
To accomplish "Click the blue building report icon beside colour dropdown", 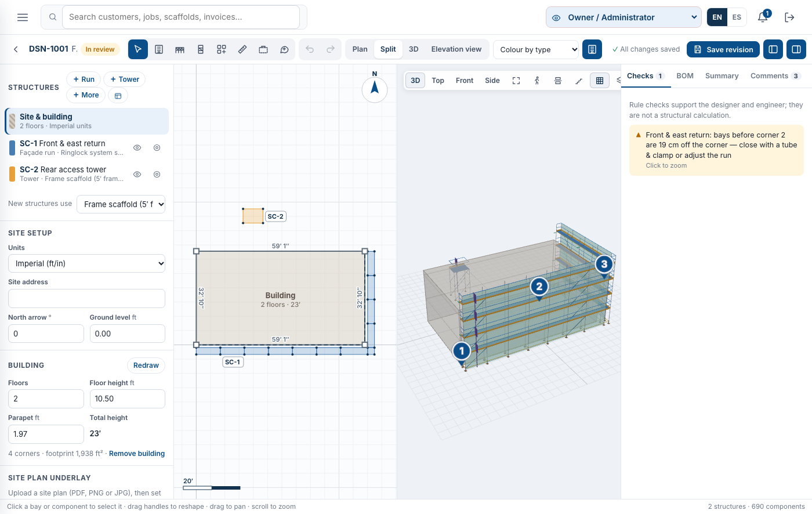I will pos(592,49).
